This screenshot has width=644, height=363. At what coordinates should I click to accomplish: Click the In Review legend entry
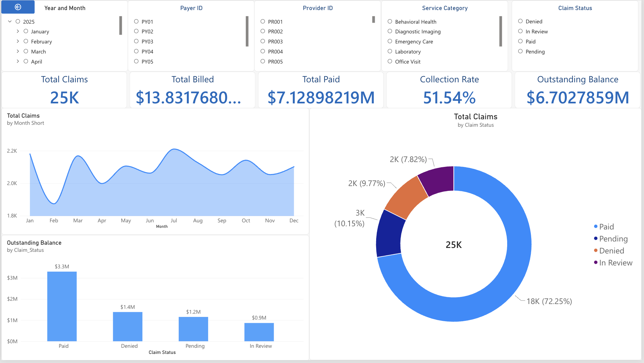(x=613, y=263)
